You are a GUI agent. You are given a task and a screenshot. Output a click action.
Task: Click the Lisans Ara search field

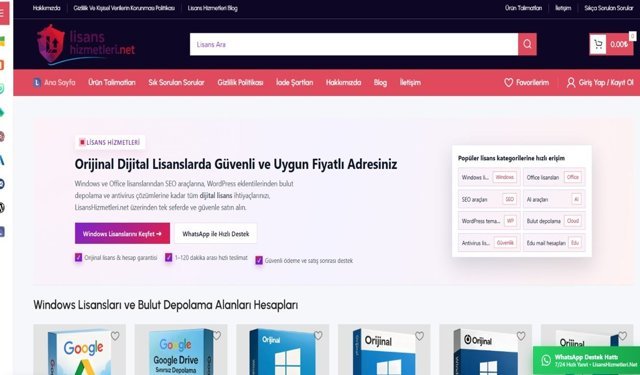354,44
